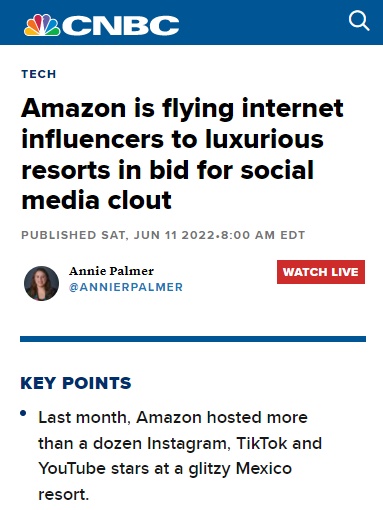Click the word 'Mexico' in key point
383x510 pixels.
264,468
